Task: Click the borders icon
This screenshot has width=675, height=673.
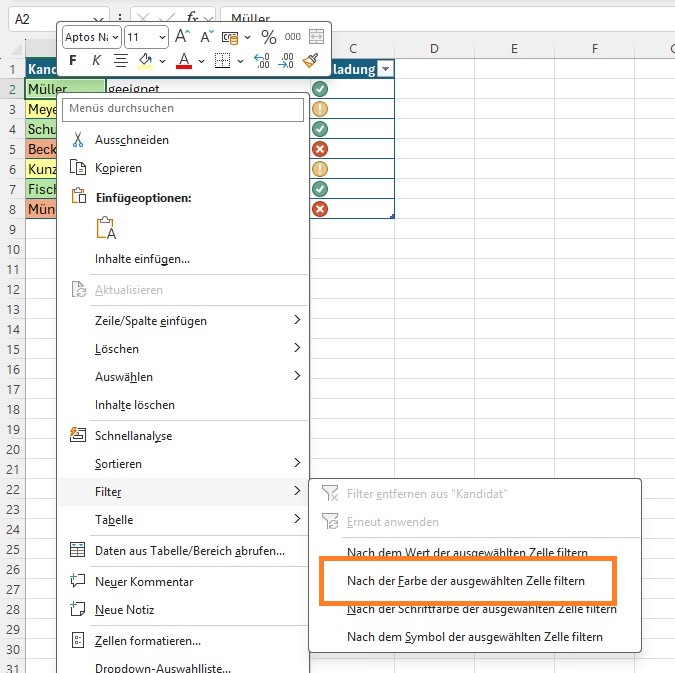Action: tap(222, 61)
